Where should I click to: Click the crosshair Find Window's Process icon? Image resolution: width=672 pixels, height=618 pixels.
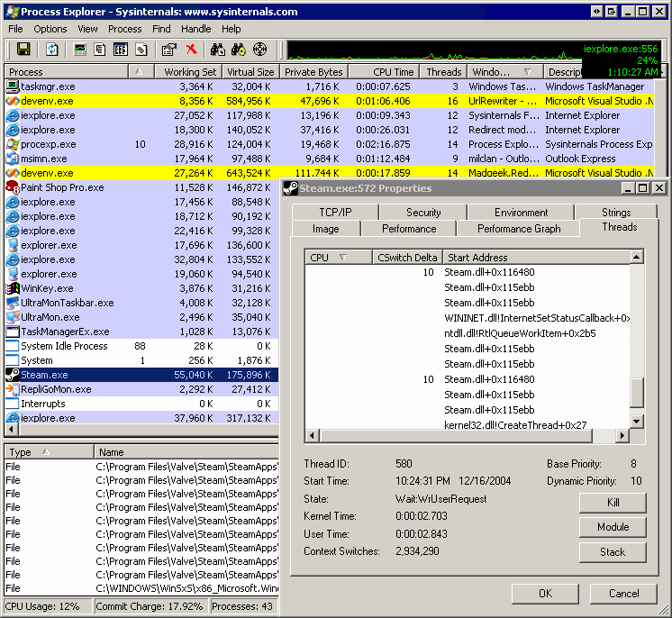click(259, 50)
